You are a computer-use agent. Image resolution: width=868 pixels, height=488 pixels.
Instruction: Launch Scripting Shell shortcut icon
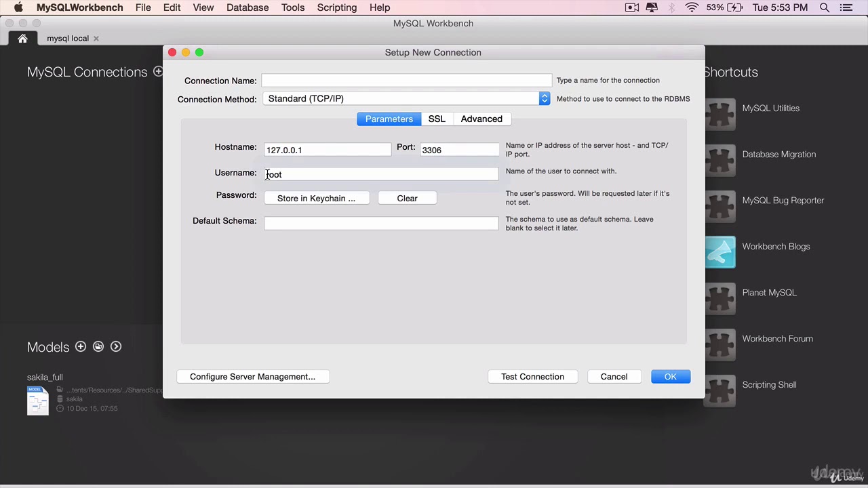720,390
